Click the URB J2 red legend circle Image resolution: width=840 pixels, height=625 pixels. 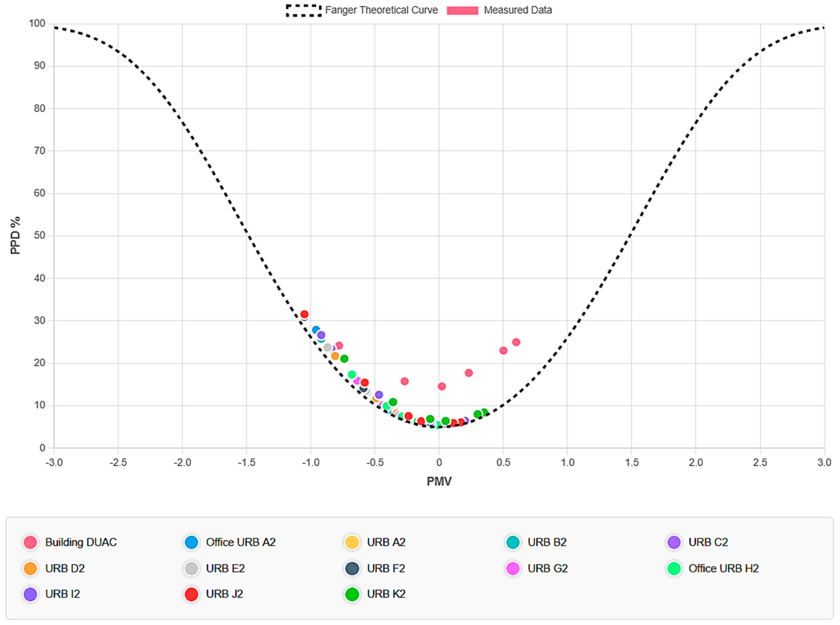[x=191, y=594]
